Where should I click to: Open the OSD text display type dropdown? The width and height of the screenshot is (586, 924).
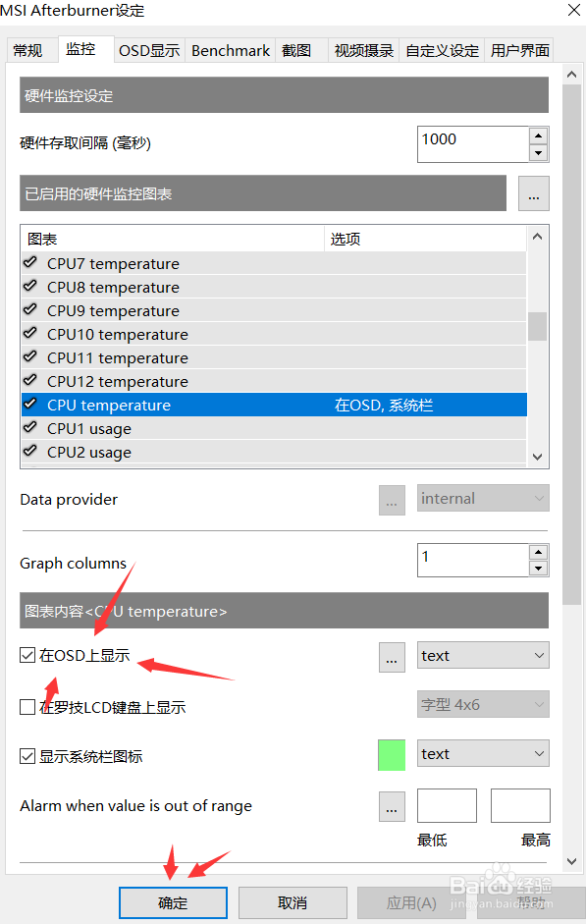click(483, 655)
